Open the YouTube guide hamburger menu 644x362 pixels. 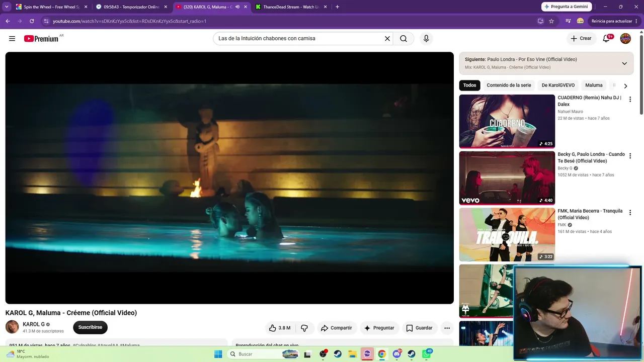(12, 39)
